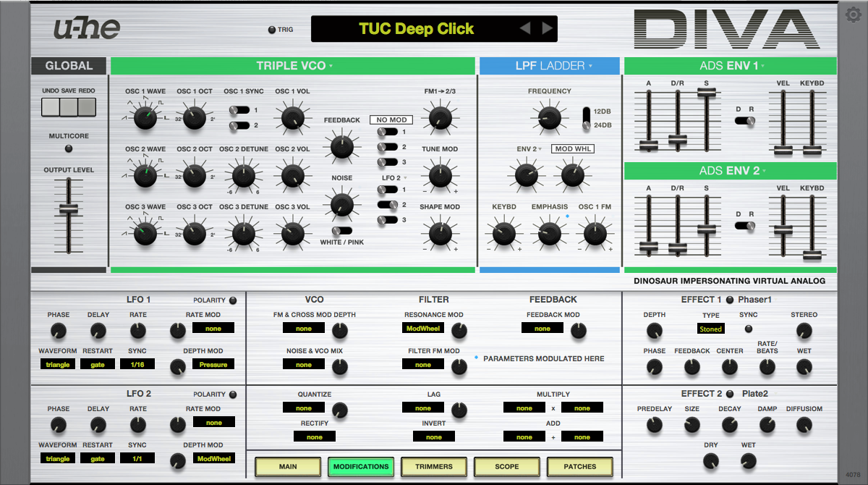The width and height of the screenshot is (868, 485).
Task: Open the LFO 1 SYNC 1/16 selector
Action: (137, 365)
